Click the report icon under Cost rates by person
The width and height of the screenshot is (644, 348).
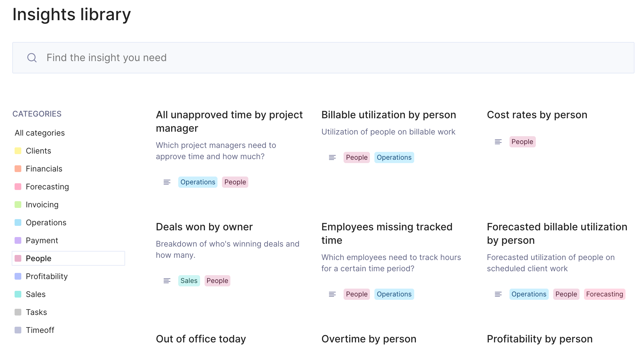(498, 142)
